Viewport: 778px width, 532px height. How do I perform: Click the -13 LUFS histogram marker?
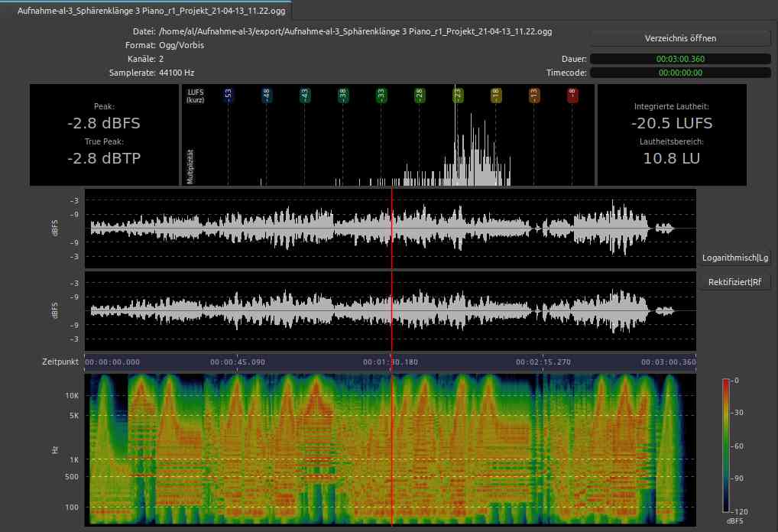pos(534,95)
